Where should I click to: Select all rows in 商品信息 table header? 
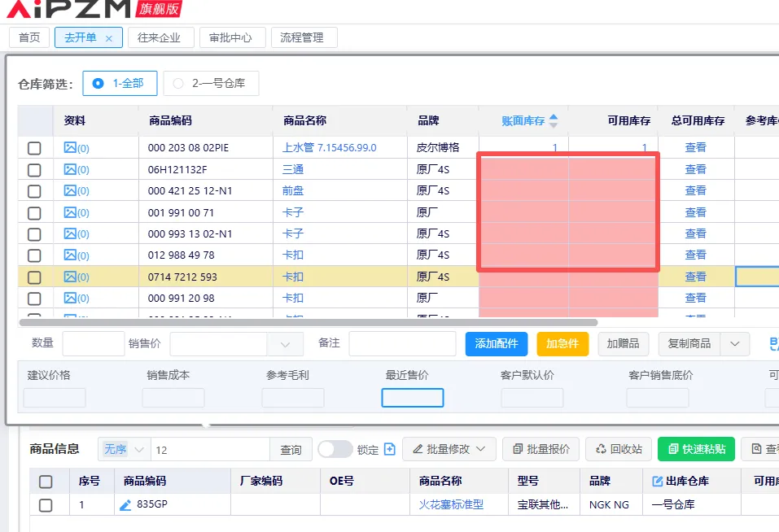pyautogui.click(x=46, y=482)
